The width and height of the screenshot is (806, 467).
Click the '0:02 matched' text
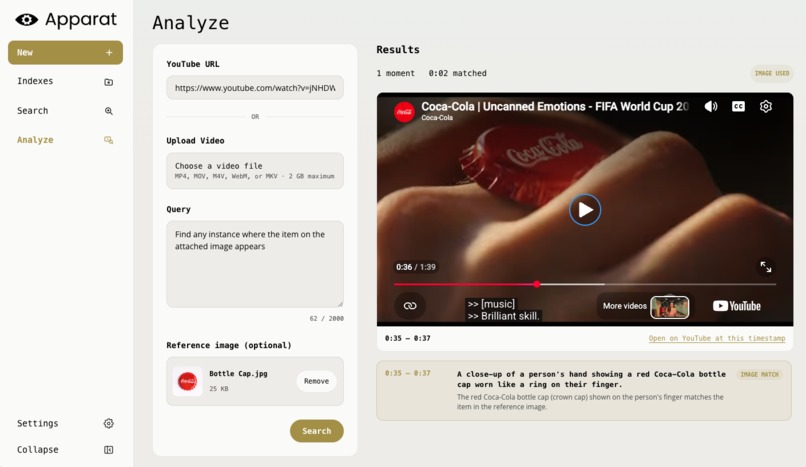pos(457,73)
